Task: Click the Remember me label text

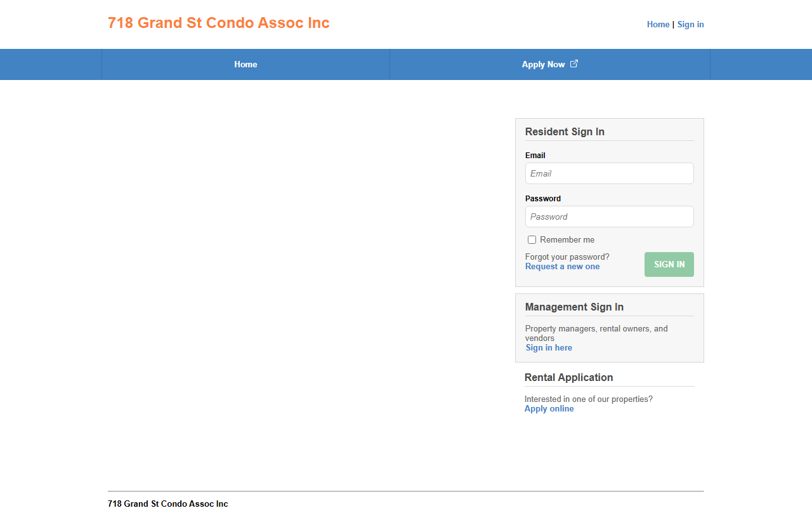Action: pos(567,239)
